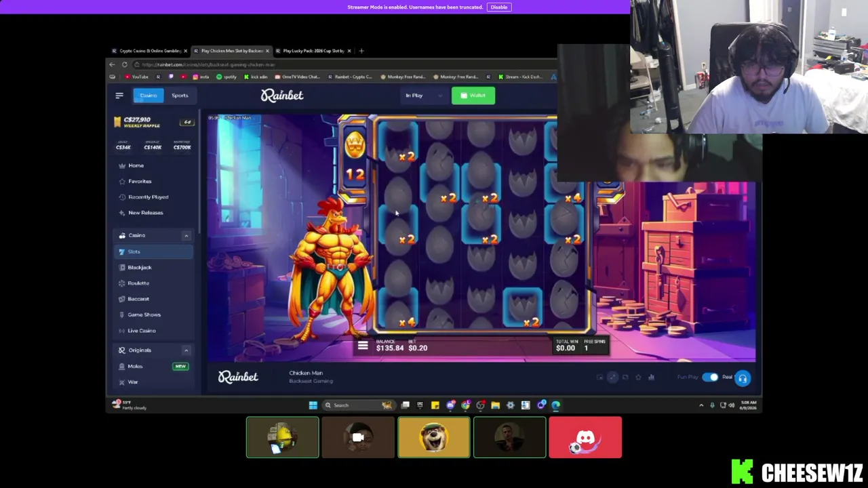Select the yellow bear avatar call tile

pyautogui.click(x=434, y=438)
